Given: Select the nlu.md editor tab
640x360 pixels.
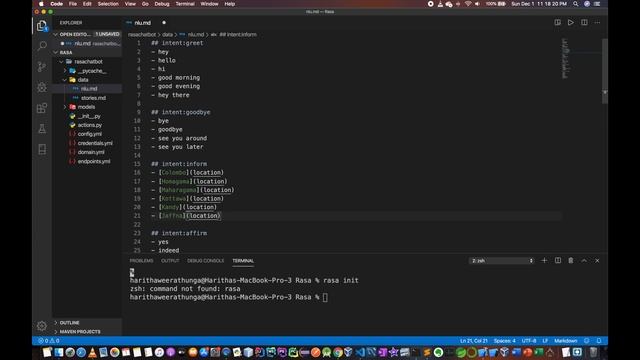Looking at the screenshot, I should coord(142,23).
